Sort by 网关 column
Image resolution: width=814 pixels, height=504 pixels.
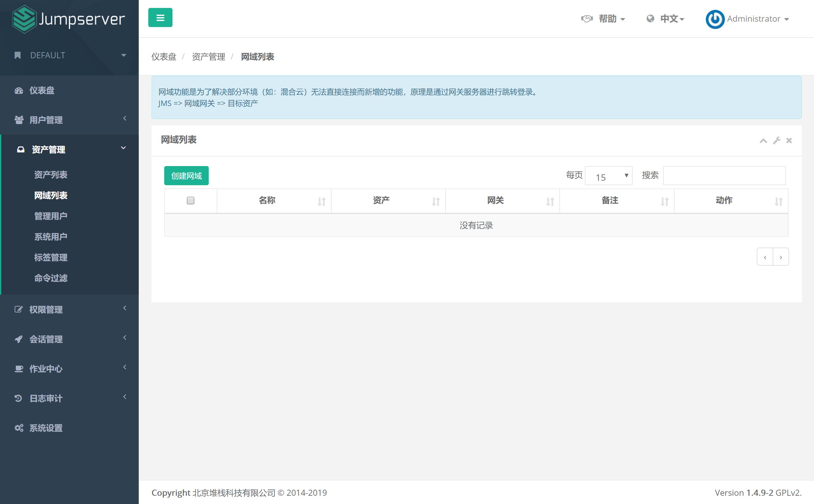503,201
